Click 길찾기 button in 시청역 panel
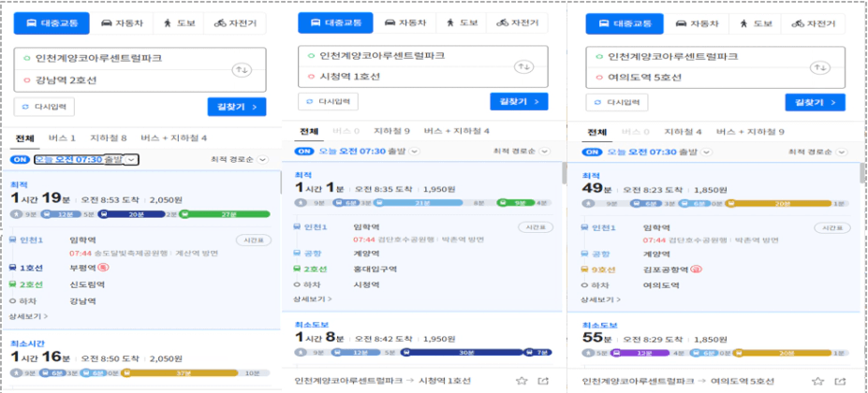868x393 pixels. point(519,102)
